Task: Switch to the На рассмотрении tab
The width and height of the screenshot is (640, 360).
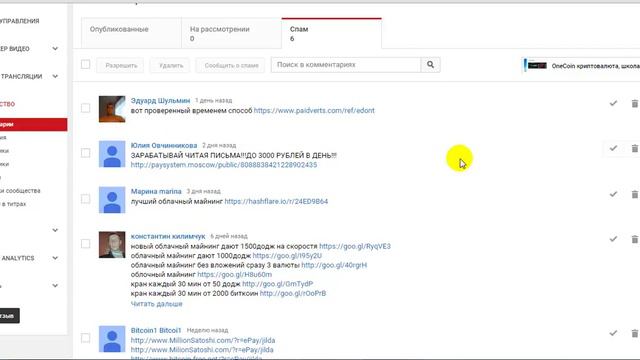Action: pos(231,33)
